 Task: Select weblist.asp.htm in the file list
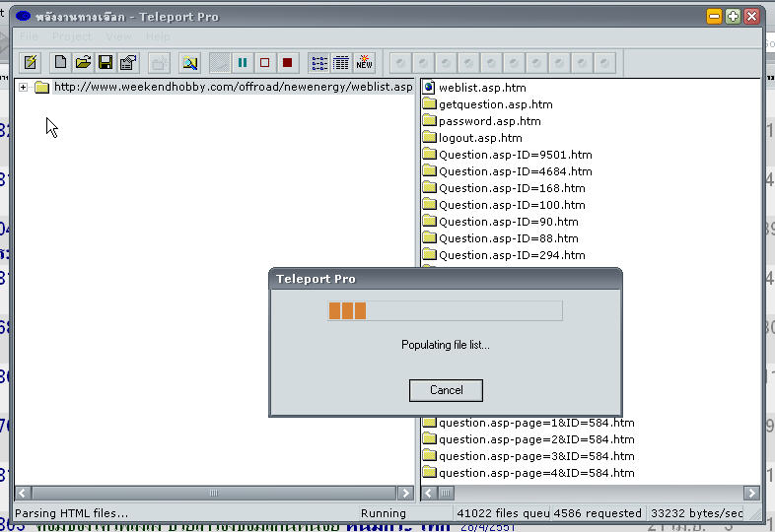(x=480, y=88)
